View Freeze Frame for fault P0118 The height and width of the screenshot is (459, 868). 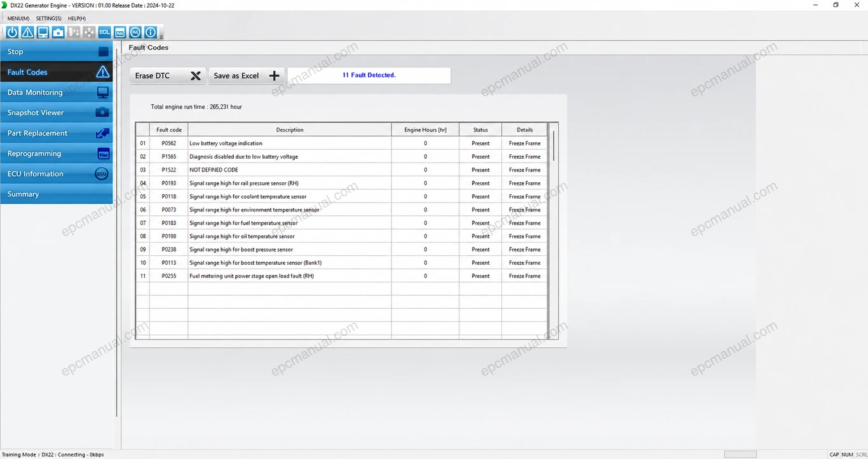coord(525,197)
